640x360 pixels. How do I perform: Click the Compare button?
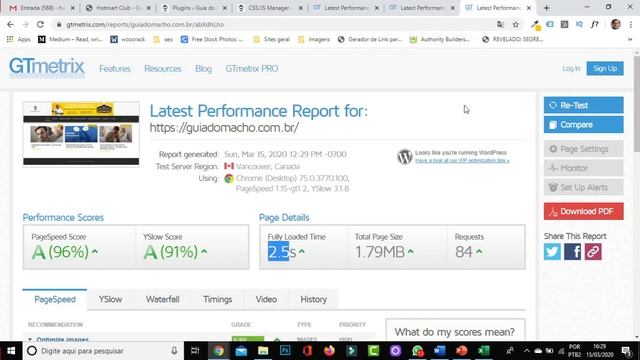[x=583, y=124]
